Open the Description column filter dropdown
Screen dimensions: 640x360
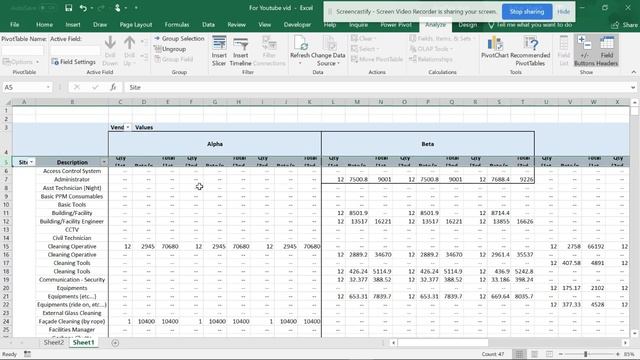pos(104,162)
